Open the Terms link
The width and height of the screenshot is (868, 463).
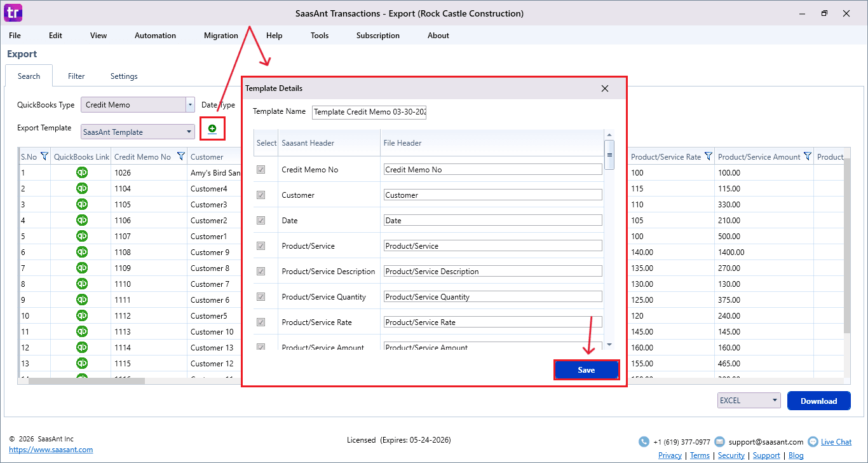tap(700, 455)
